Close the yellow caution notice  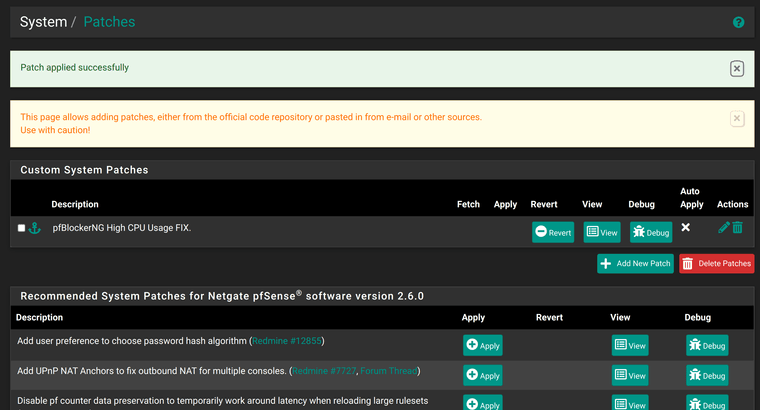737,118
